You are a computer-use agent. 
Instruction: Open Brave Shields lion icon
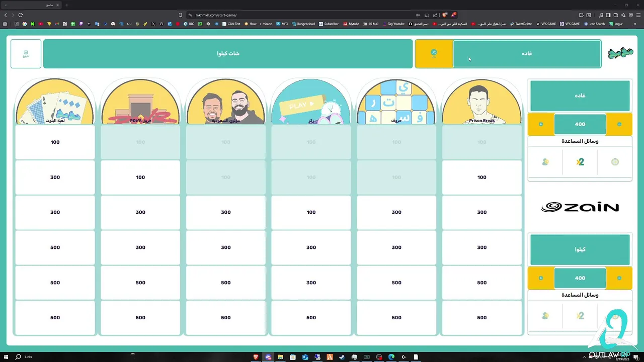444,15
